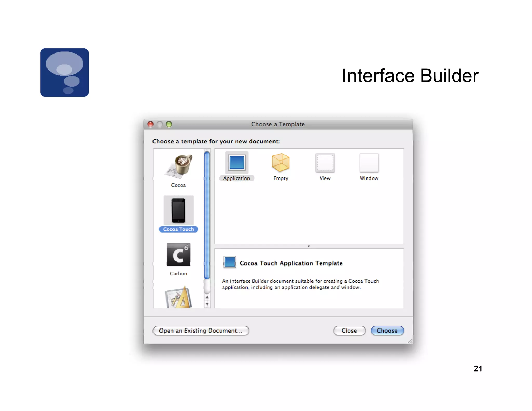Viewport: 532px width, 411px height.
Task: Click the Cocoa label text
Action: [178, 185]
